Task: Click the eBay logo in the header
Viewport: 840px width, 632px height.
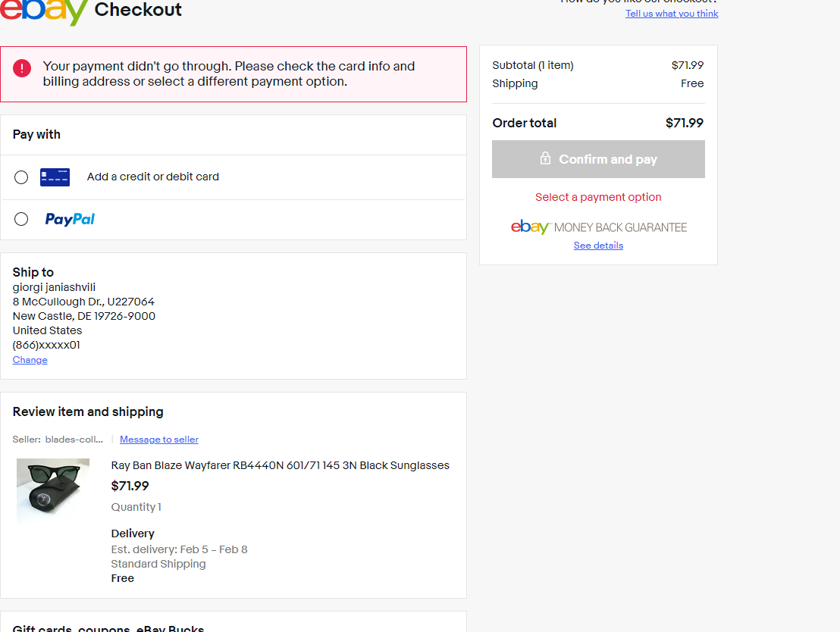Action: coord(44,11)
